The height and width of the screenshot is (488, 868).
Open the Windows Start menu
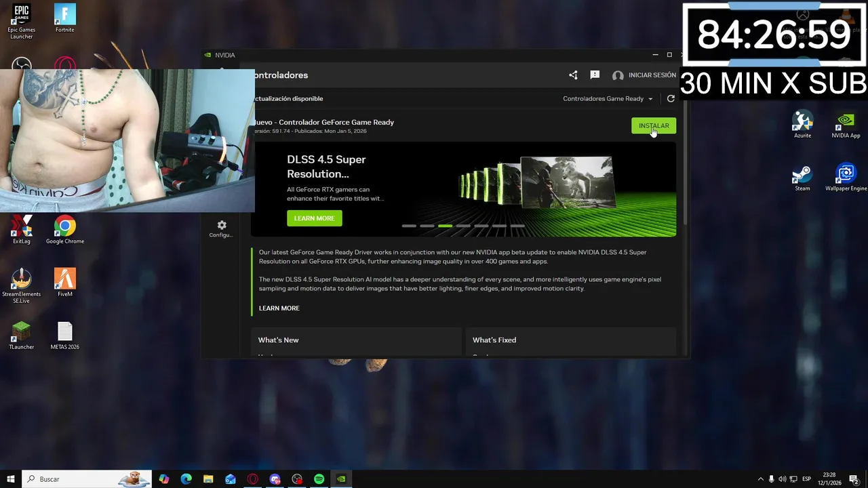[x=11, y=479]
